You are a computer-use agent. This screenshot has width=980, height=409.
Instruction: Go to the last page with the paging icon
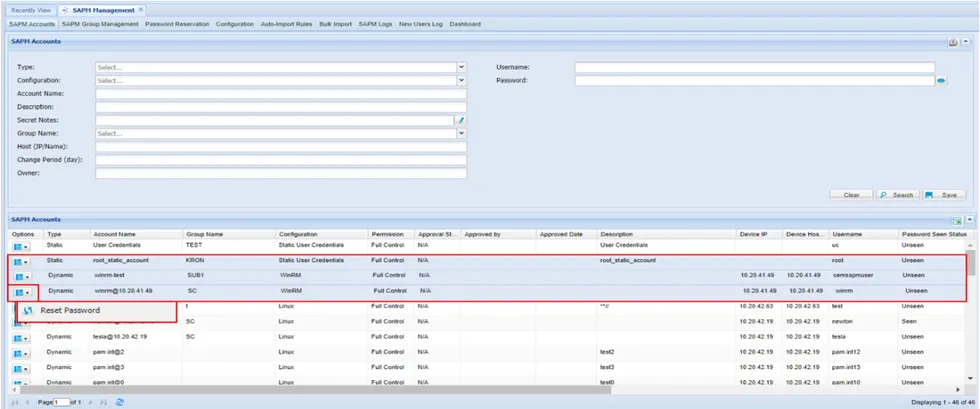103,401
